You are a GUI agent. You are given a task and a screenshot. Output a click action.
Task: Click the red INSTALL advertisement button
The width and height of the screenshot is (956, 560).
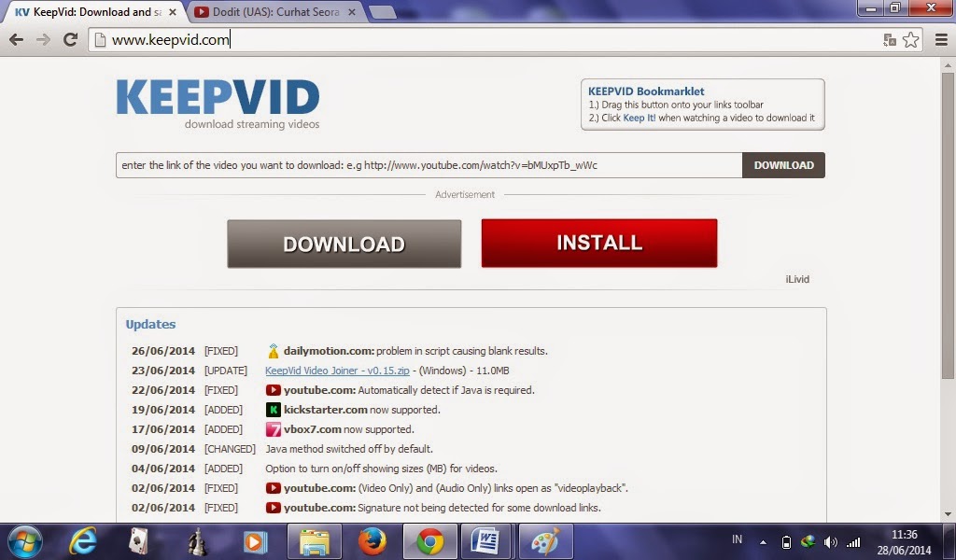(x=599, y=244)
